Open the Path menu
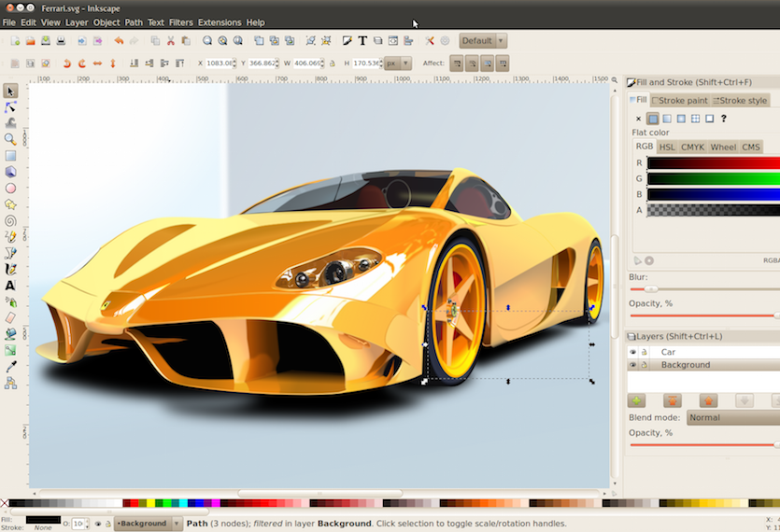Image resolution: width=780 pixels, height=532 pixels. coord(134,22)
